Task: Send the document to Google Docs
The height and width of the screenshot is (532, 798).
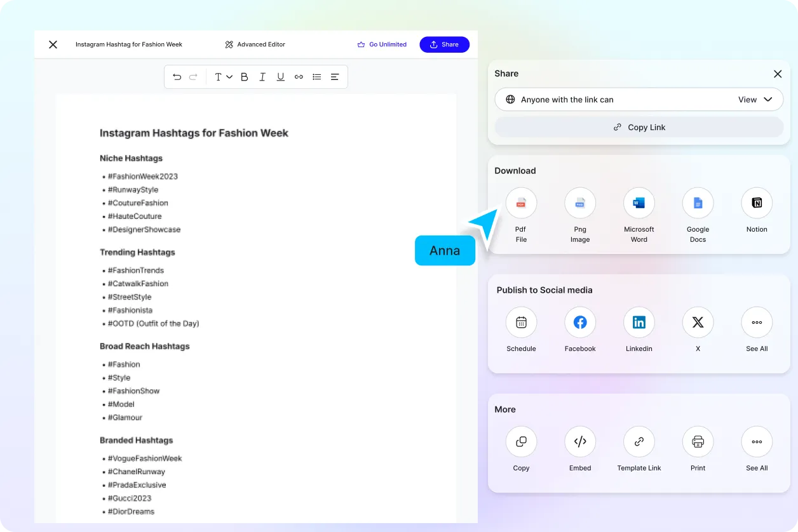Action: (698, 203)
